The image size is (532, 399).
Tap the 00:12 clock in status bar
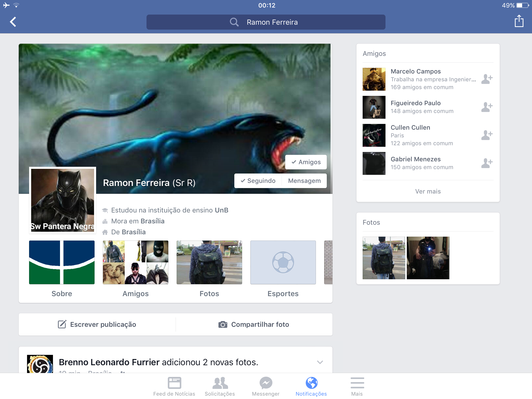(x=267, y=5)
